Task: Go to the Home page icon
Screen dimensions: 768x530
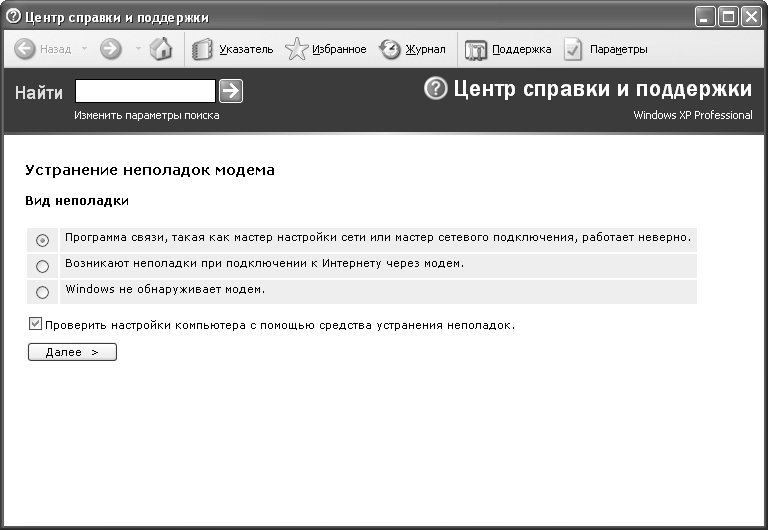Action: click(x=161, y=49)
